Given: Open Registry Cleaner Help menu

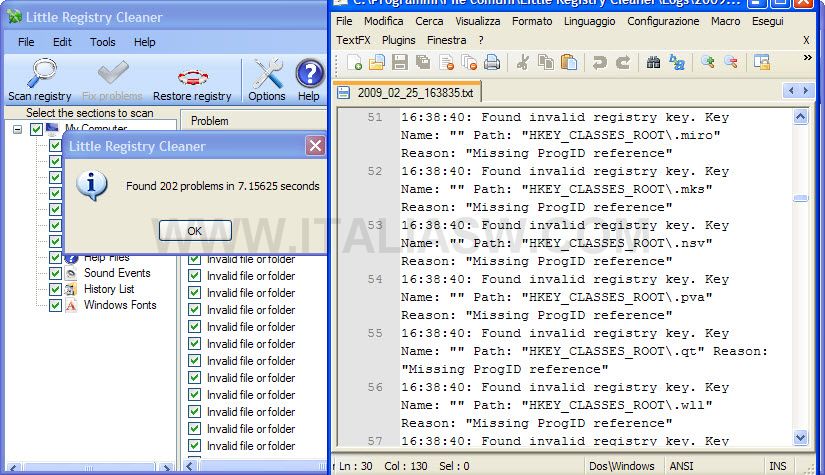Looking at the screenshot, I should coord(144,42).
